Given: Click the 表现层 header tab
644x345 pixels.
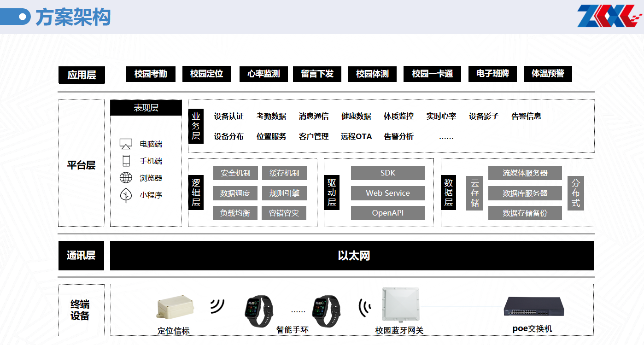Looking at the screenshot, I should [146, 108].
